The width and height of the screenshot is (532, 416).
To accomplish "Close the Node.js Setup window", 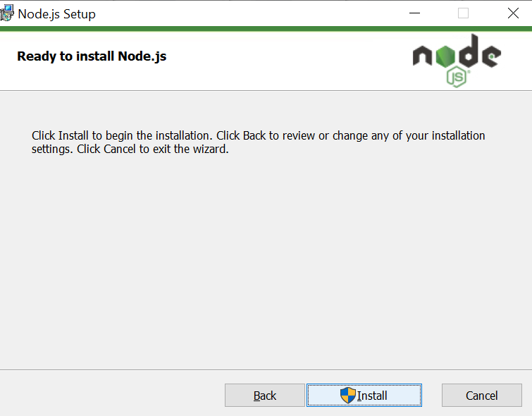I will 513,13.
